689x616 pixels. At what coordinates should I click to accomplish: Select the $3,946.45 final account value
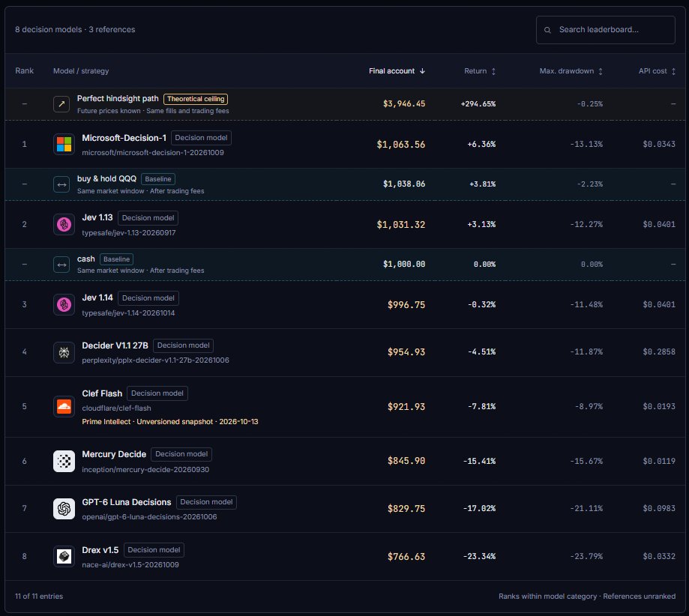click(x=404, y=103)
